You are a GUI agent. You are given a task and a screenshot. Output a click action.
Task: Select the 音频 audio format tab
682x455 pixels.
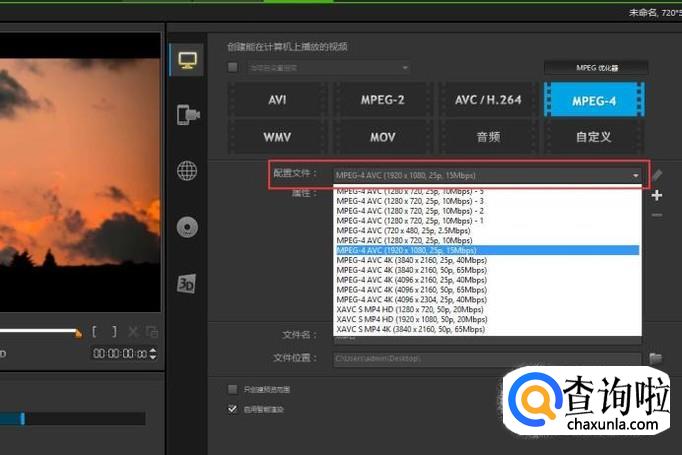(488, 137)
